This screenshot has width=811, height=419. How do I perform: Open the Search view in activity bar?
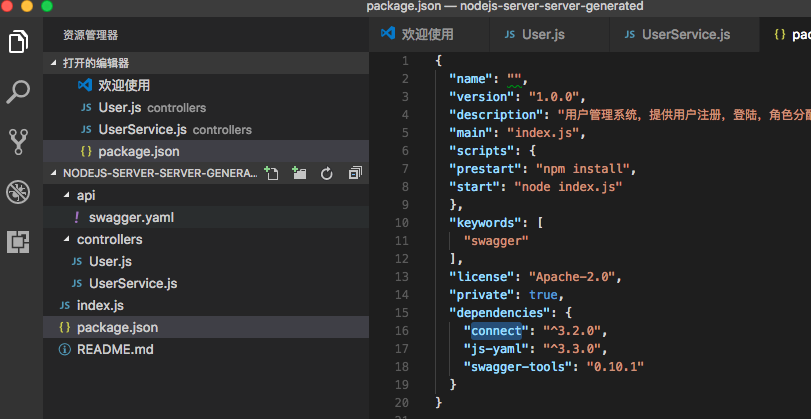coord(19,92)
